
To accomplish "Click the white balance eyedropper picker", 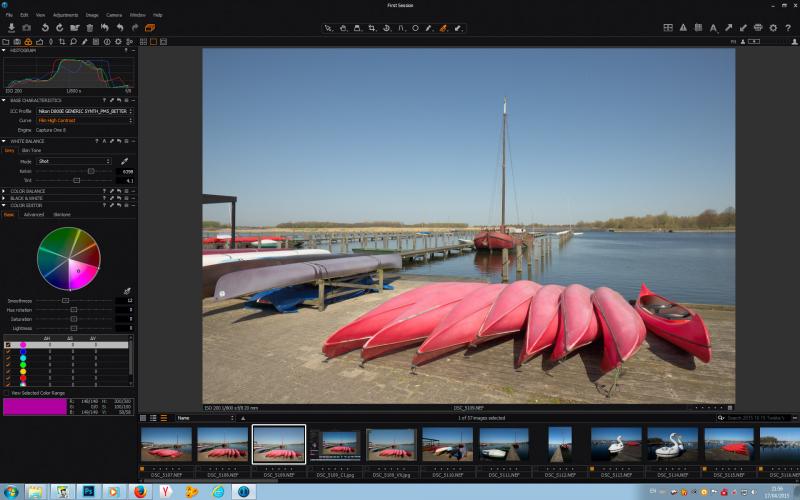I will click(x=124, y=161).
